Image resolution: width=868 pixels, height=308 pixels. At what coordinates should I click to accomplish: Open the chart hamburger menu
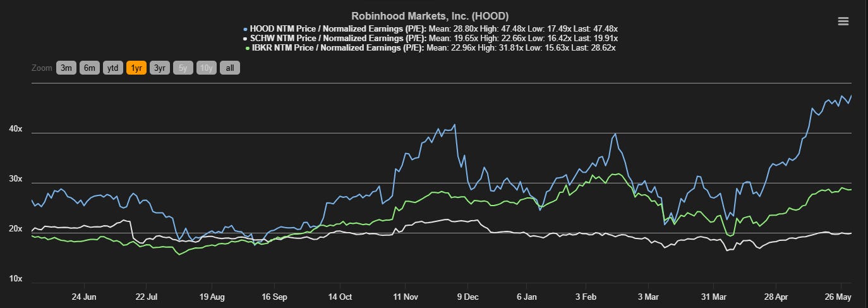pos(843,21)
